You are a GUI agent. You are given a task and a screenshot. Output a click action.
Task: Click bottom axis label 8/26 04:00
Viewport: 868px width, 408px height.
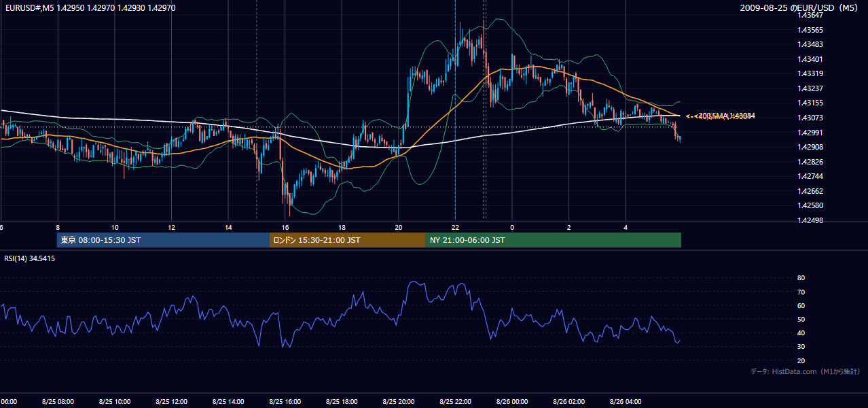point(626,402)
